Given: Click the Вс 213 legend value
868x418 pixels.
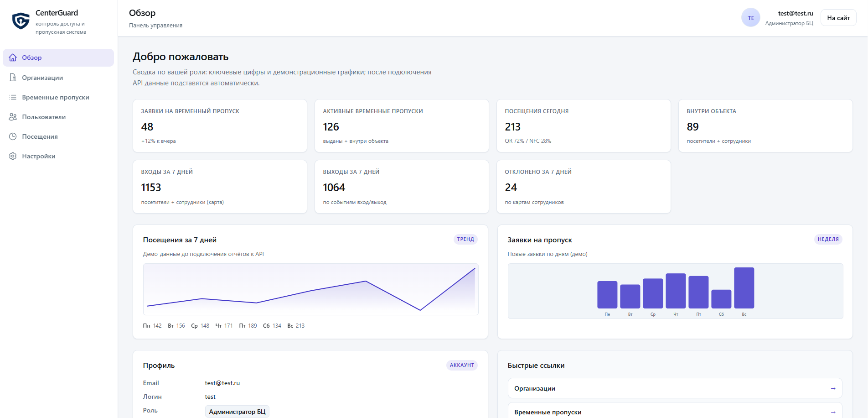Looking at the screenshot, I should [296, 326].
